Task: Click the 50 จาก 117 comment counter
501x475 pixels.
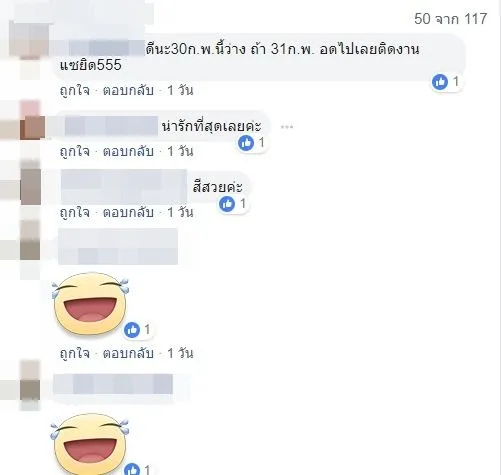Action: tap(451, 19)
